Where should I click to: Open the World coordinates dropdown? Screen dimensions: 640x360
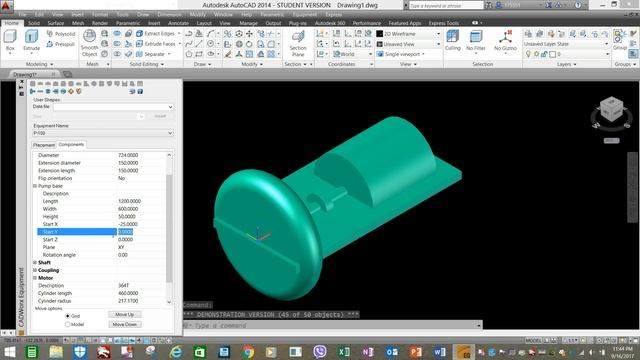coord(352,54)
